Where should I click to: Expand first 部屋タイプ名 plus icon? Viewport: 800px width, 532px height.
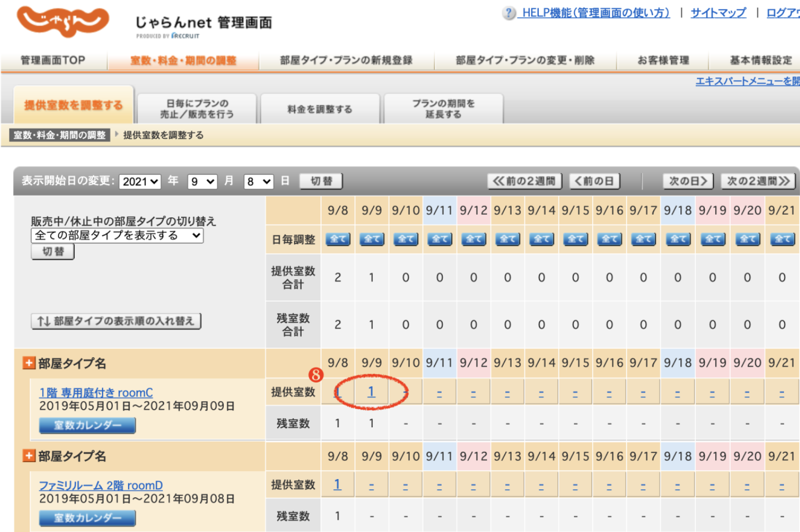[x=29, y=363]
